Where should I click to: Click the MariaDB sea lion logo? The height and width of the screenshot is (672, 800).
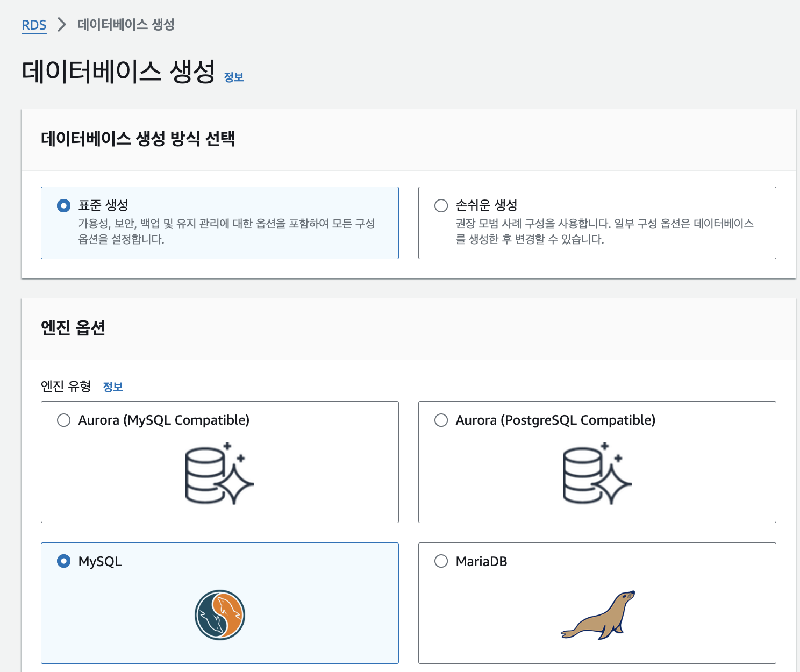point(598,615)
